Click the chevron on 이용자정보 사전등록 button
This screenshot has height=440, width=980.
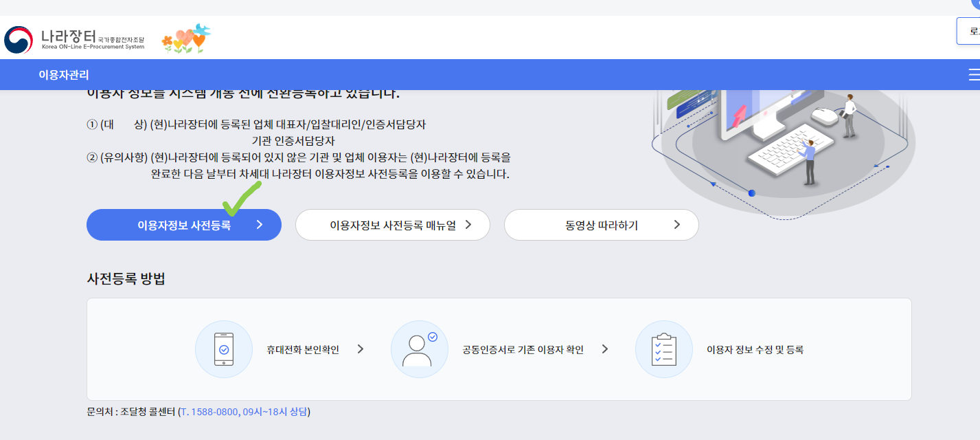coord(260,225)
